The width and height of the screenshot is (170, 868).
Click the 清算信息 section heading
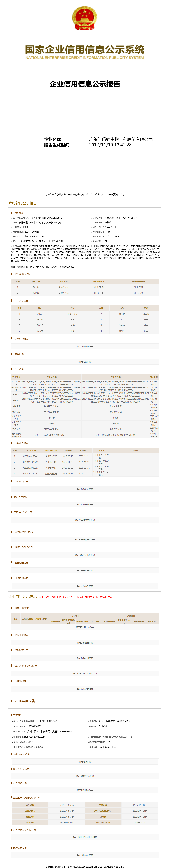[19, 354]
